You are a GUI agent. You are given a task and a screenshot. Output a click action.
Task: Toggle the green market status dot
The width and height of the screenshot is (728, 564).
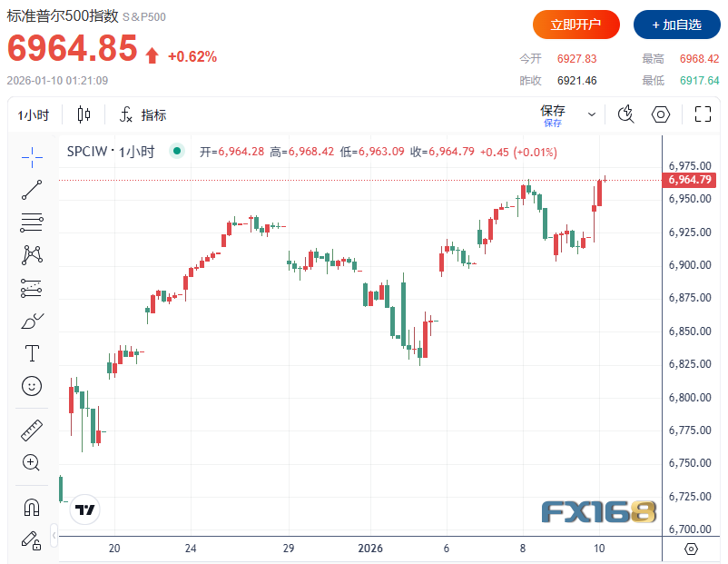(177, 152)
